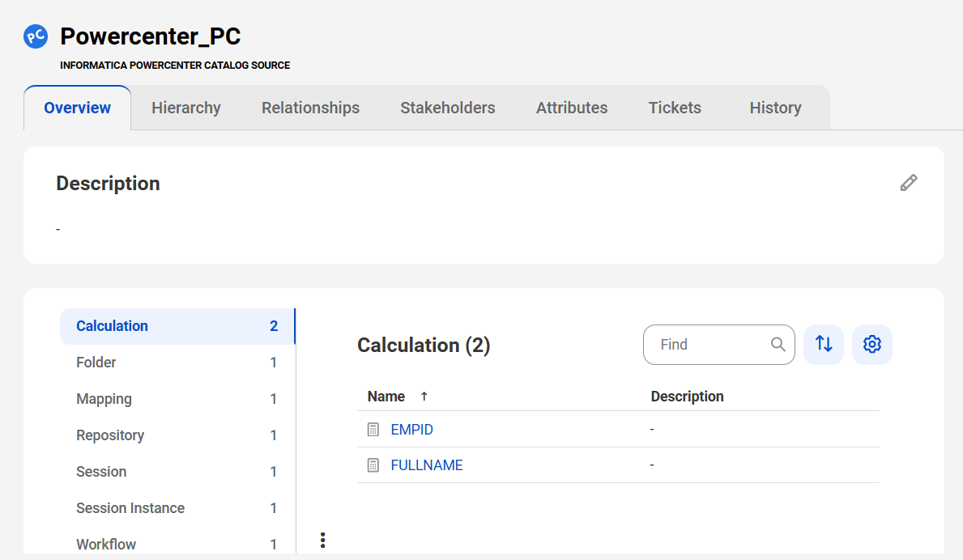
Task: Open the EMPID link
Action: 411,430
